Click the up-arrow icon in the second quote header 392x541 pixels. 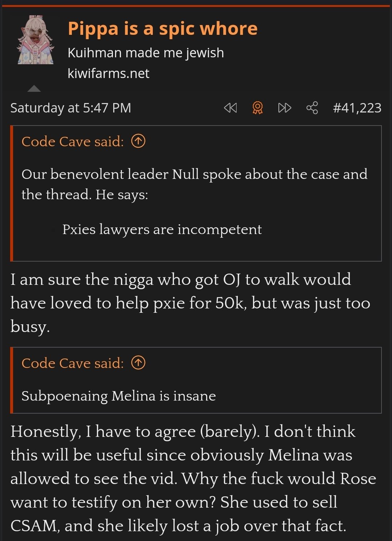(138, 362)
